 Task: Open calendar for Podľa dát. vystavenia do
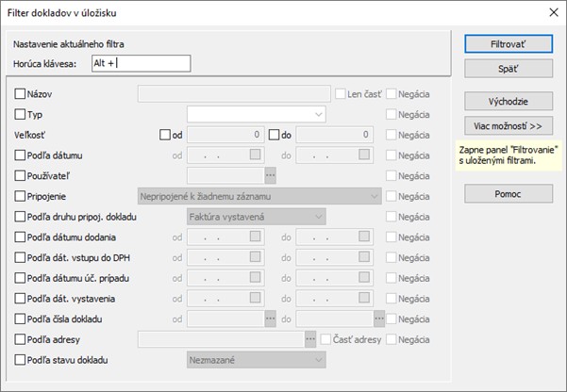click(x=364, y=298)
